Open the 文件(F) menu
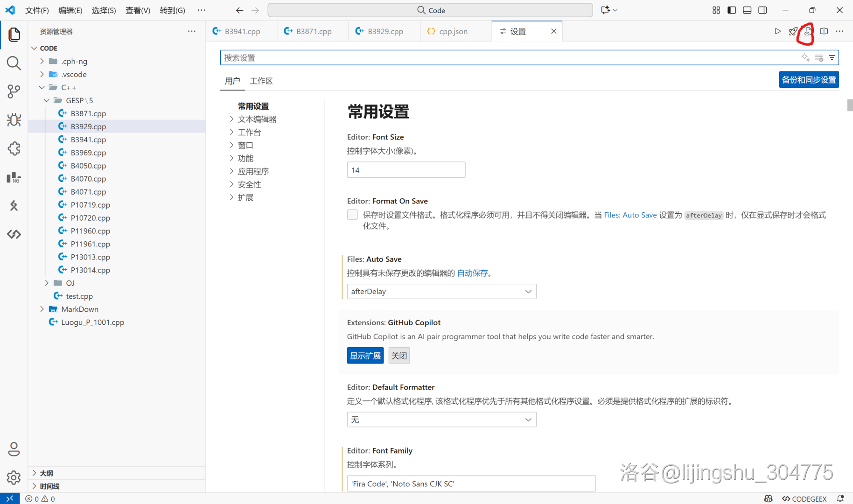This screenshot has width=853, height=504. [37, 10]
